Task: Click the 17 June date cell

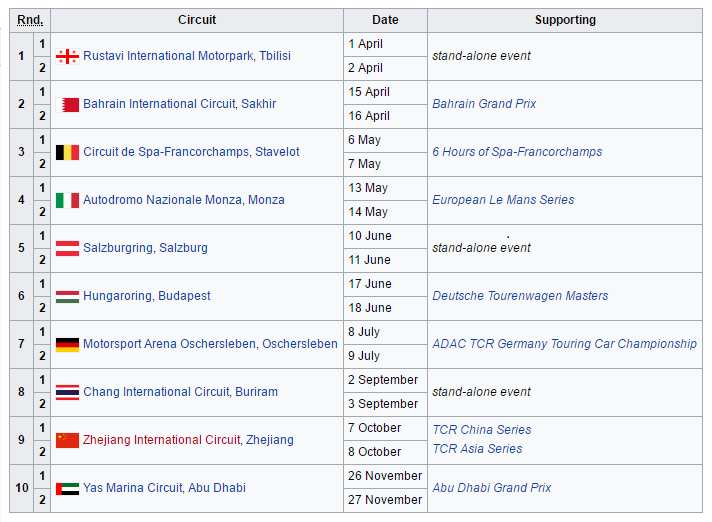Action: (385, 284)
